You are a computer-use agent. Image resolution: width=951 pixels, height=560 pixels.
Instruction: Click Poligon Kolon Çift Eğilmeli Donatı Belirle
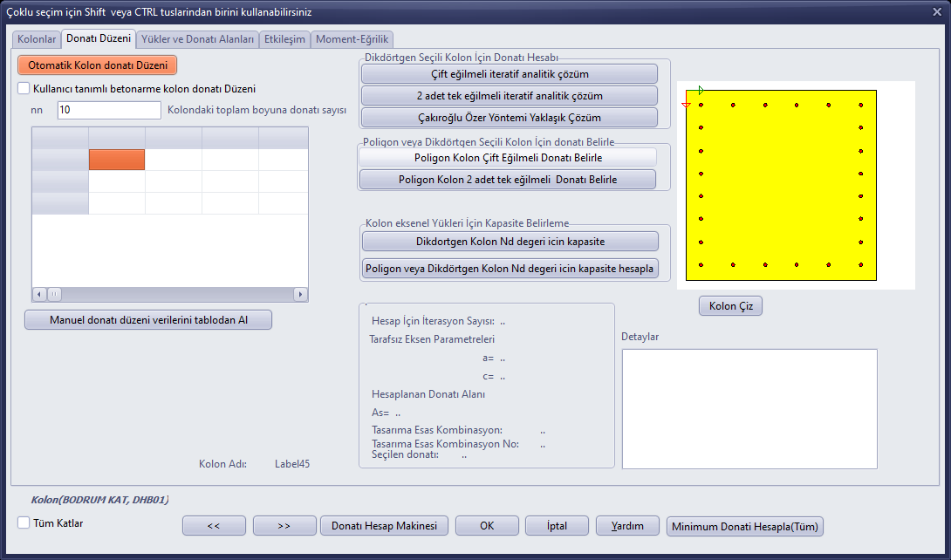click(x=509, y=158)
